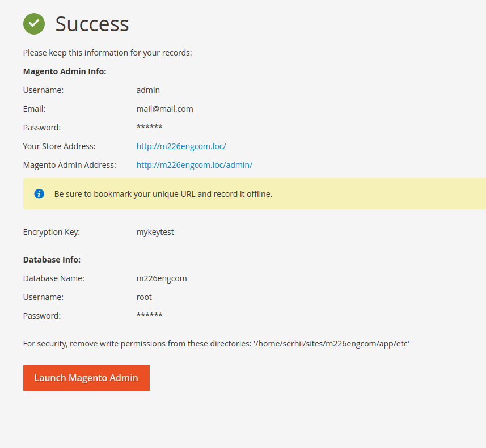
Task: Click the email address mail@mail.com
Action: [165, 108]
